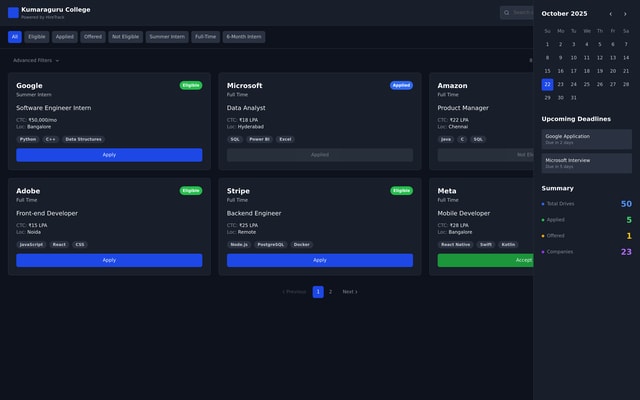Select October 31 in the calendar
Image resolution: width=640 pixels, height=400 pixels.
coord(573,98)
